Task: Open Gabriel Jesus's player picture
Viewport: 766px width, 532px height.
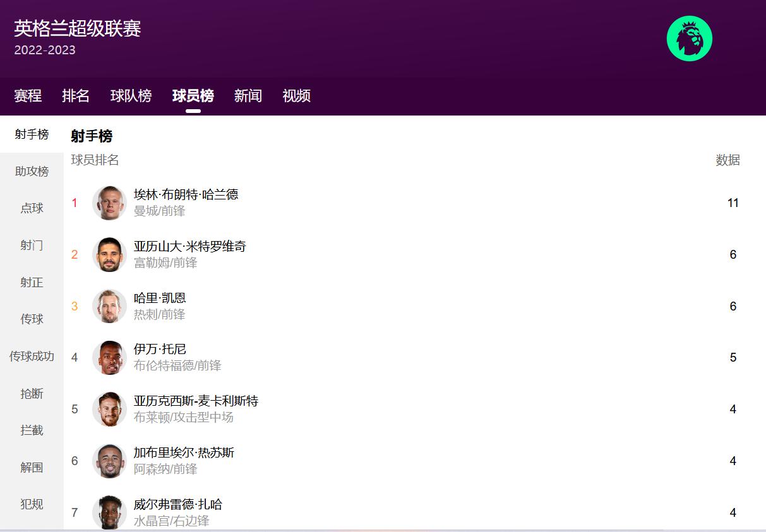Action: pyautogui.click(x=109, y=461)
